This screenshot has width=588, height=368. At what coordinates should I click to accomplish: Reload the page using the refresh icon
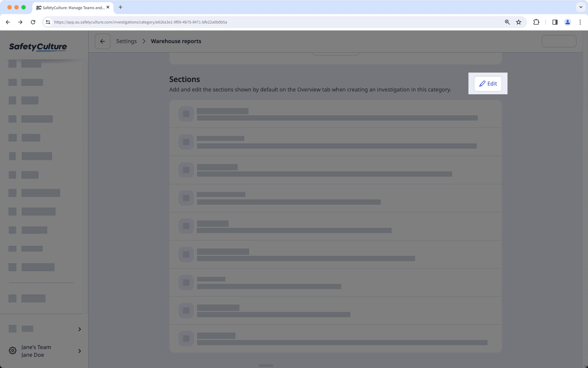[x=33, y=22]
